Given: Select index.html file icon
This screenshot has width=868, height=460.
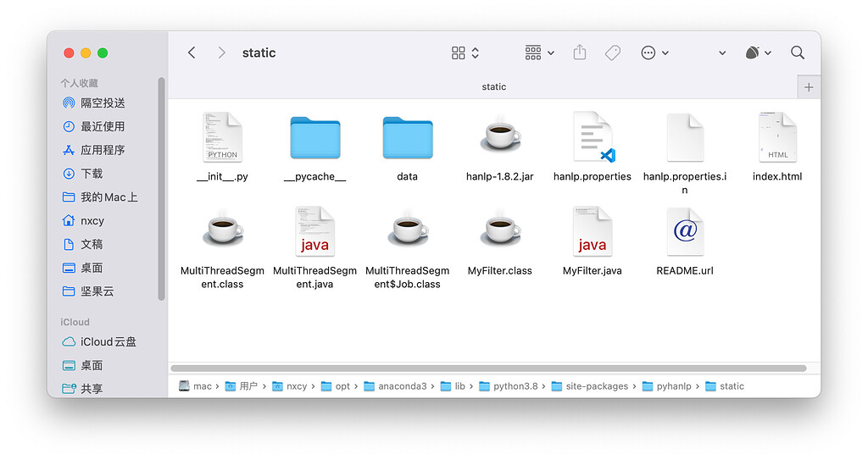Looking at the screenshot, I should pos(778,136).
